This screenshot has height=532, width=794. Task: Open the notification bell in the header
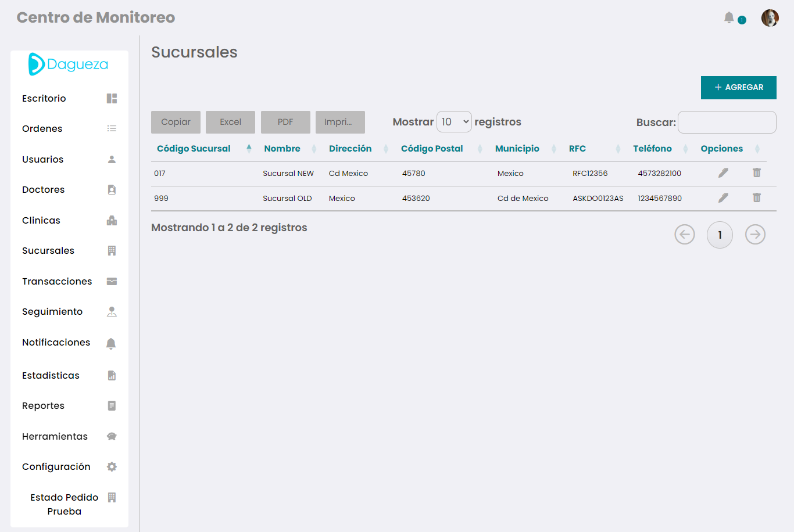(729, 17)
